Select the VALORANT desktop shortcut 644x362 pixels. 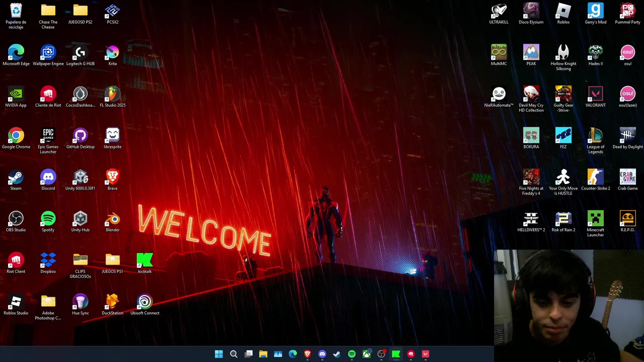[x=596, y=97]
